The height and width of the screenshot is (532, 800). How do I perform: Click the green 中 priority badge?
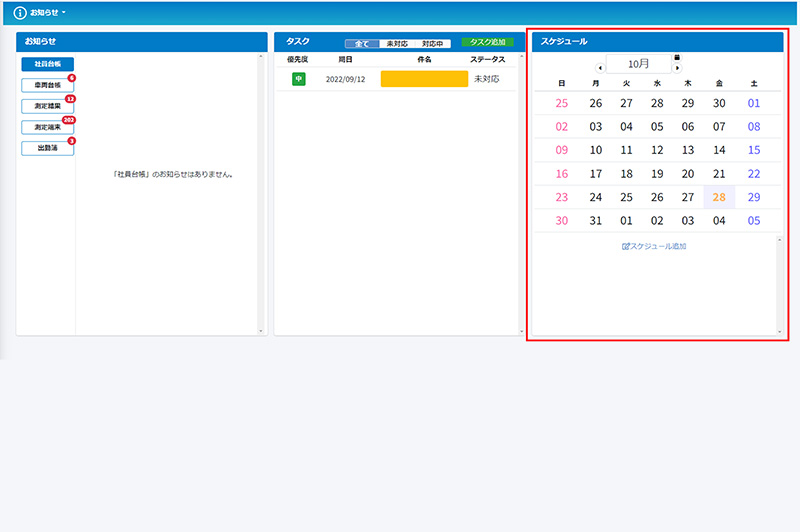click(x=298, y=79)
